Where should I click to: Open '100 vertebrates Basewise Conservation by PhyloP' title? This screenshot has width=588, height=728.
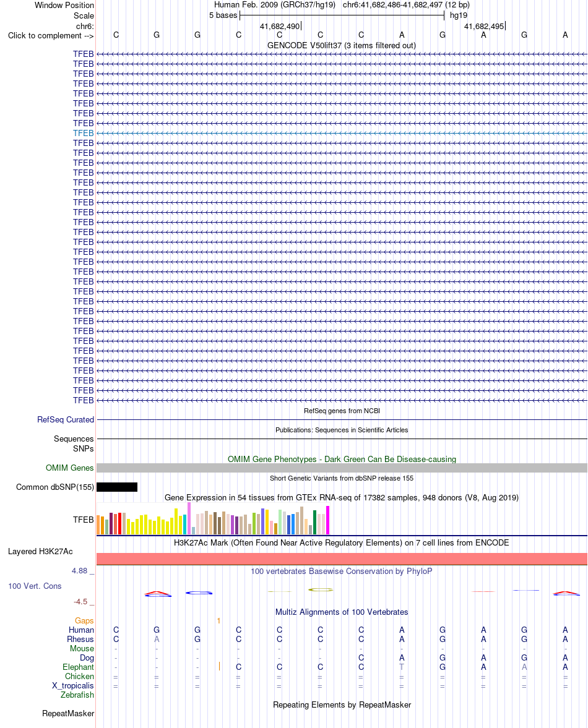point(342,571)
